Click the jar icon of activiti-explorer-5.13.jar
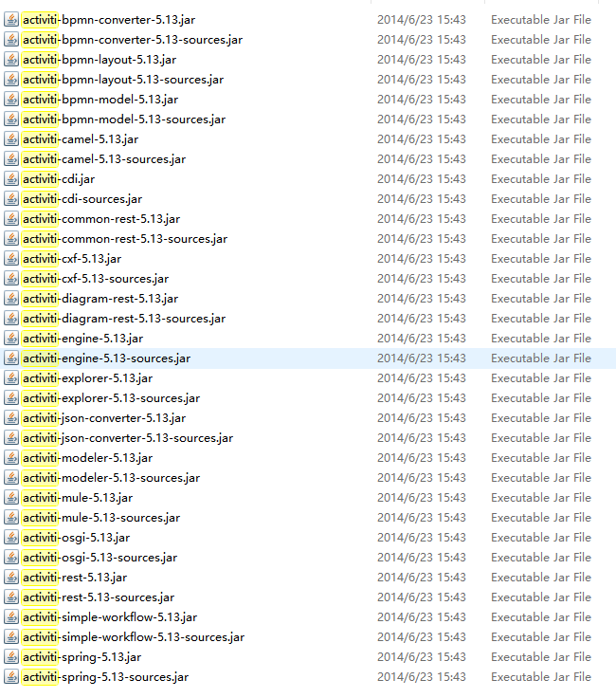616x698 pixels. [11, 378]
